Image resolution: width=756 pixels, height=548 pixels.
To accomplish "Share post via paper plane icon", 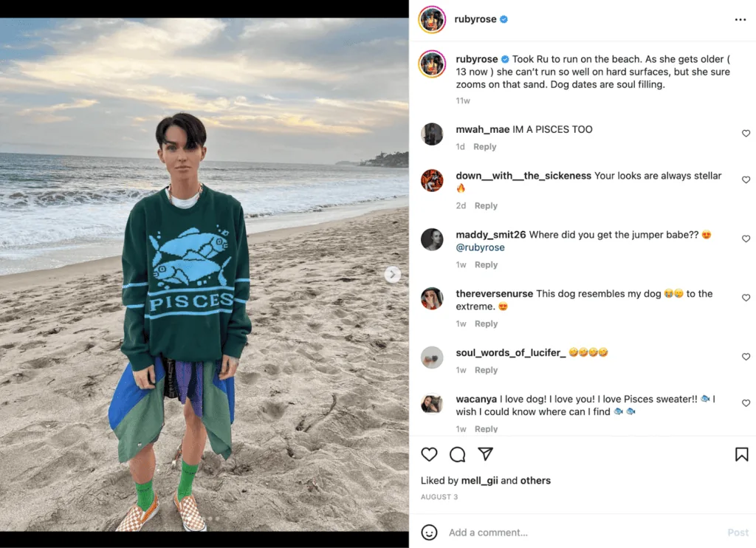I will 485,453.
